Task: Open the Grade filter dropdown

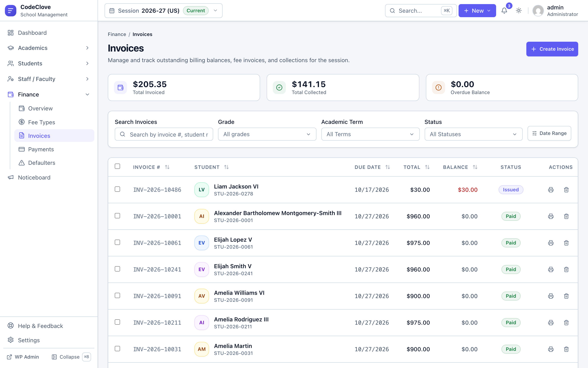Action: (x=267, y=134)
